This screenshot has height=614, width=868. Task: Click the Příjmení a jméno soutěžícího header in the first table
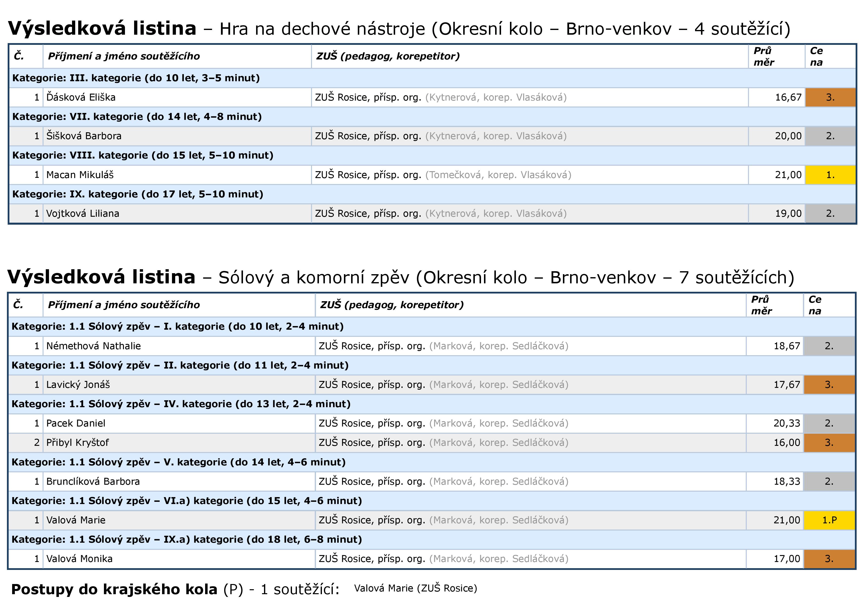[124, 56]
